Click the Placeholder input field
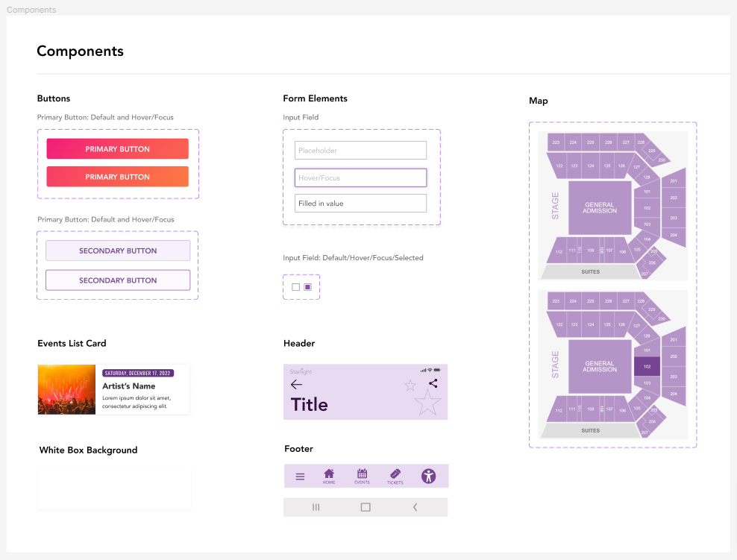The width and height of the screenshot is (737, 560). pos(360,151)
